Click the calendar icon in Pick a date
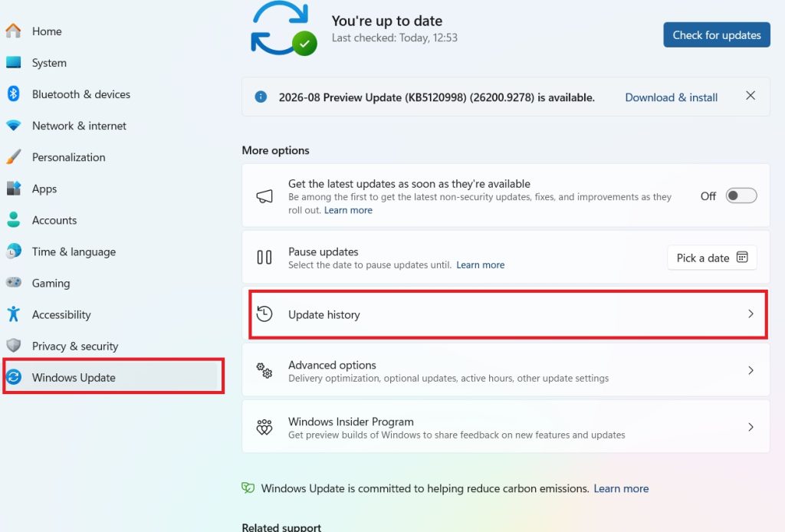The image size is (785, 532). [742, 258]
